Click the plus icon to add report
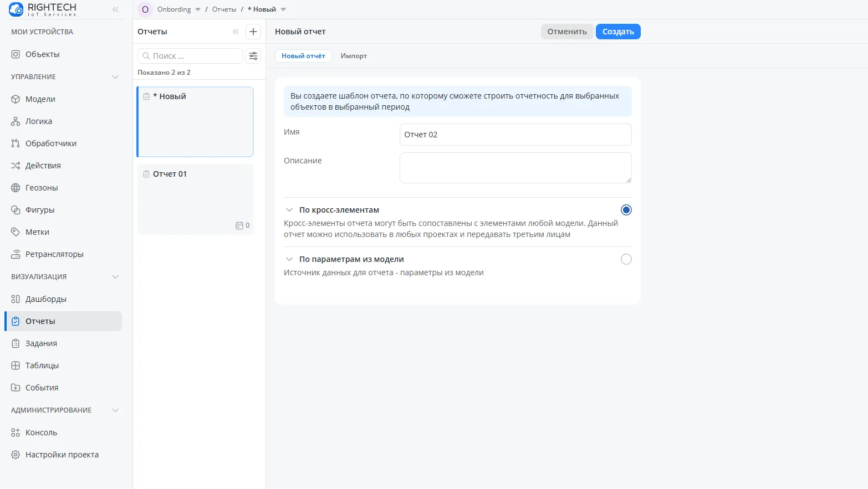This screenshot has height=489, width=868. point(253,32)
